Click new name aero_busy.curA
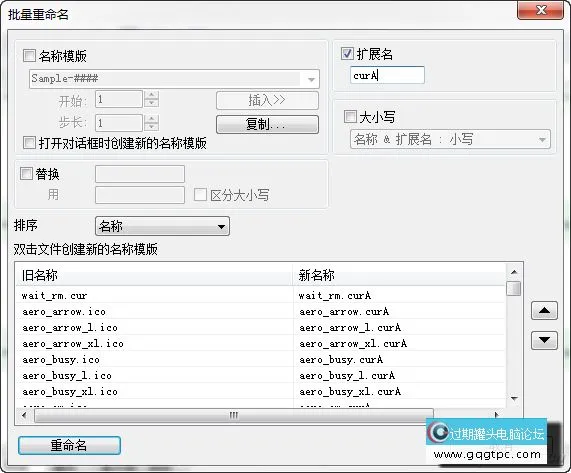 341,359
